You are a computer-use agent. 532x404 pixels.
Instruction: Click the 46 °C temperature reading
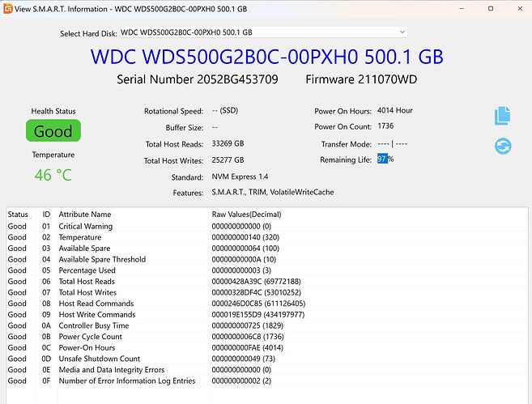click(53, 175)
